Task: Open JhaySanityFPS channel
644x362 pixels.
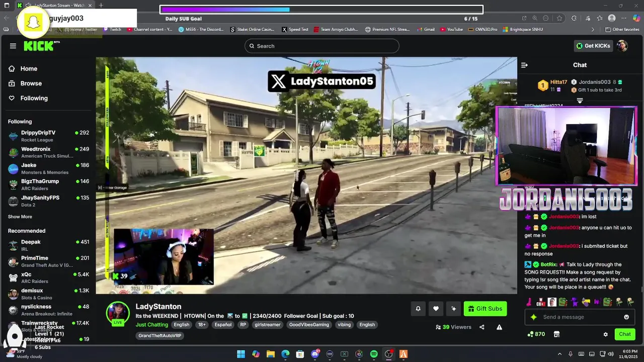Action: 48,201
